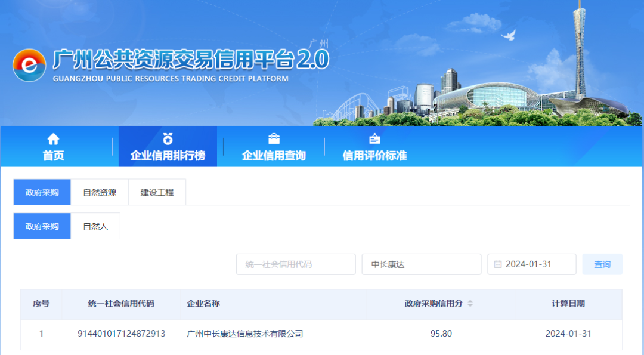The height and width of the screenshot is (355, 644).
Task: Select the second-row 政府采购 sub-tab
Action: tap(42, 226)
